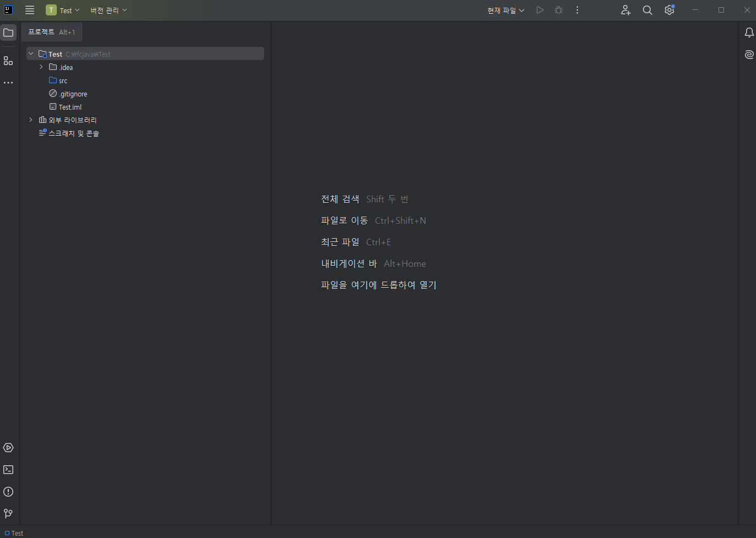
Task: Click the Test.iml file icon
Action: coord(53,106)
